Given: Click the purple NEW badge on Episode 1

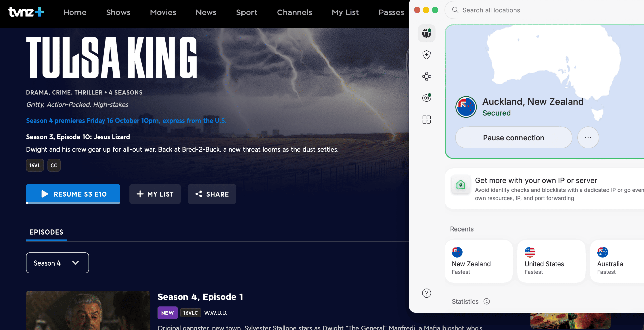Looking at the screenshot, I should pos(167,313).
